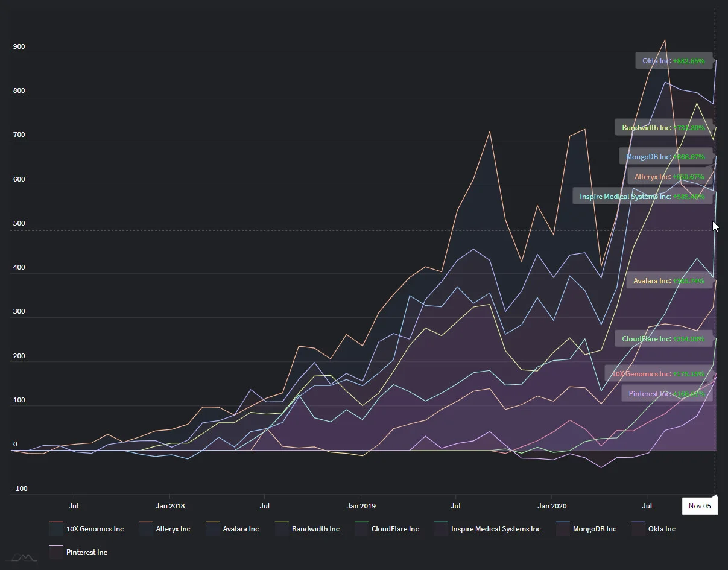Click the Okta Inc legend color swatch
Image resolution: width=728 pixels, height=570 pixels.
point(639,529)
